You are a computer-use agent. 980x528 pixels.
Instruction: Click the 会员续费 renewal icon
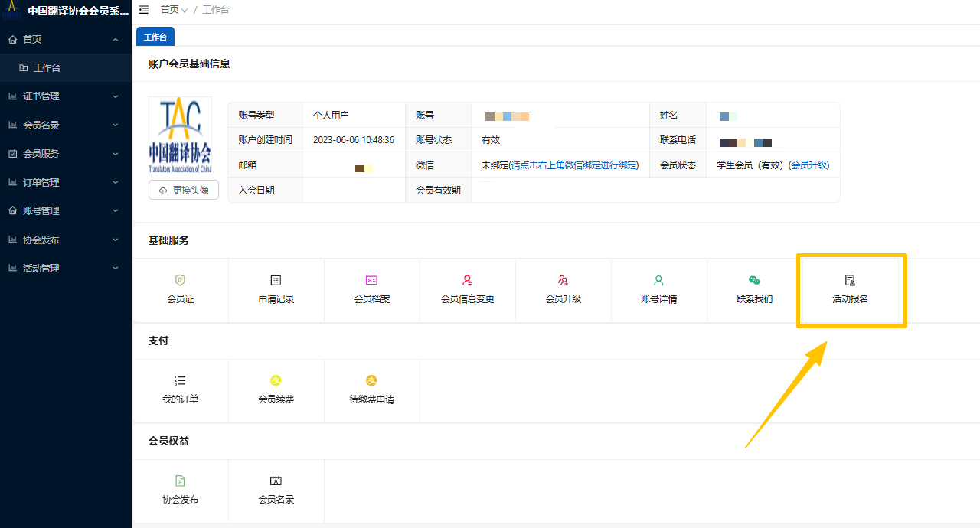[x=276, y=381]
